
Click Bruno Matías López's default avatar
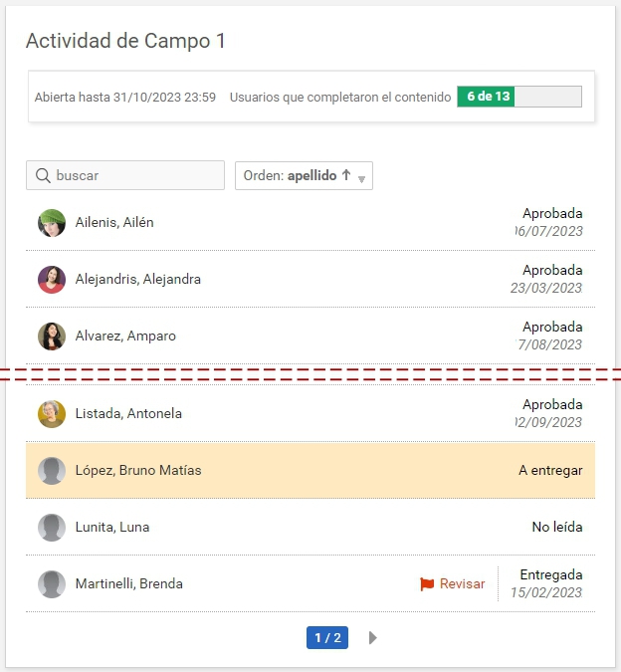[52, 471]
